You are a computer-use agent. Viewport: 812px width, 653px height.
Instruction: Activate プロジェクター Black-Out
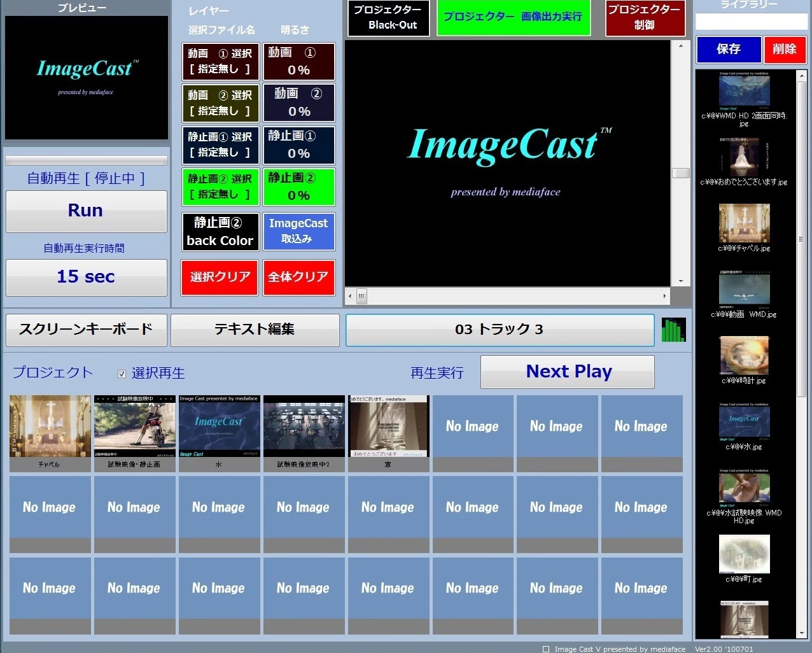(389, 18)
